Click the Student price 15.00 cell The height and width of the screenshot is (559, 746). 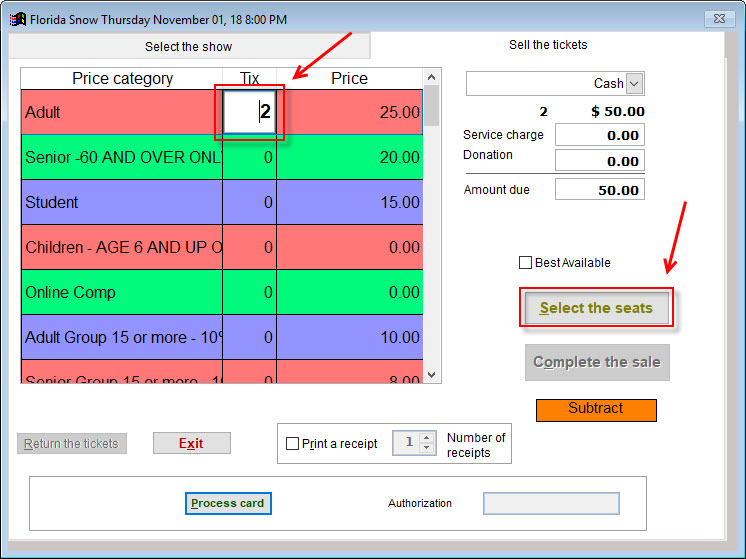[x=350, y=202]
